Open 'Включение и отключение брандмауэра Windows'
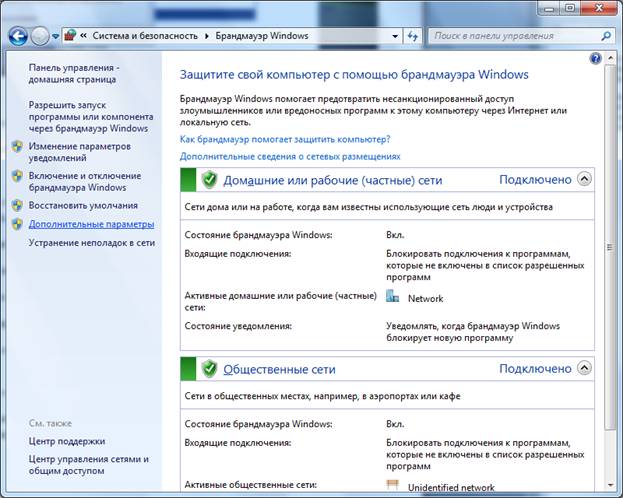Viewport: 623px width, 498px height. coord(85,182)
